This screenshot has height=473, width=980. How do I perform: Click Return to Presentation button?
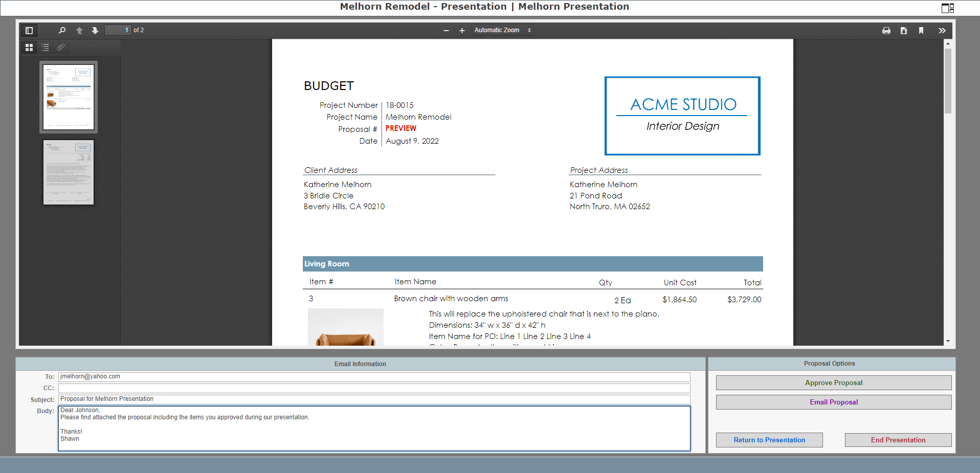(769, 440)
